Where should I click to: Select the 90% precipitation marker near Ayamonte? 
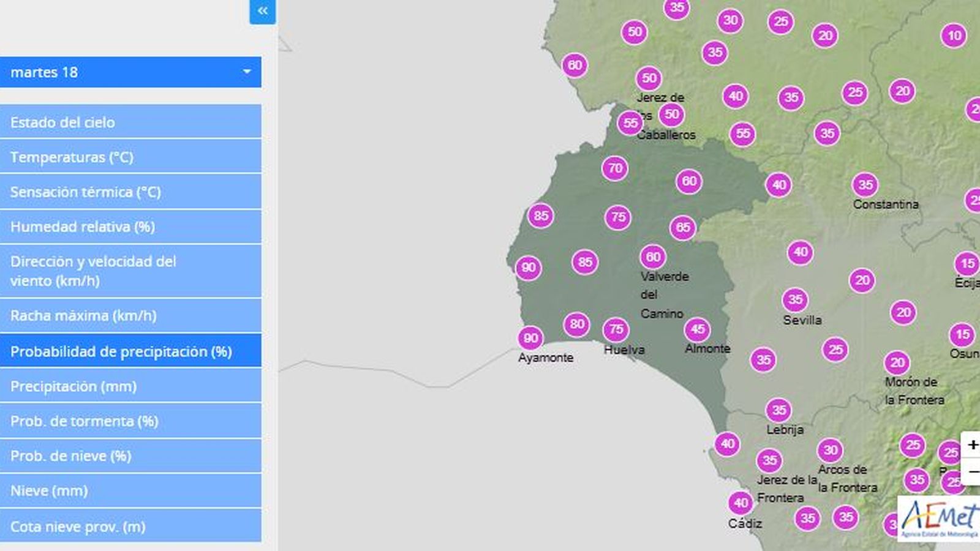[530, 337]
